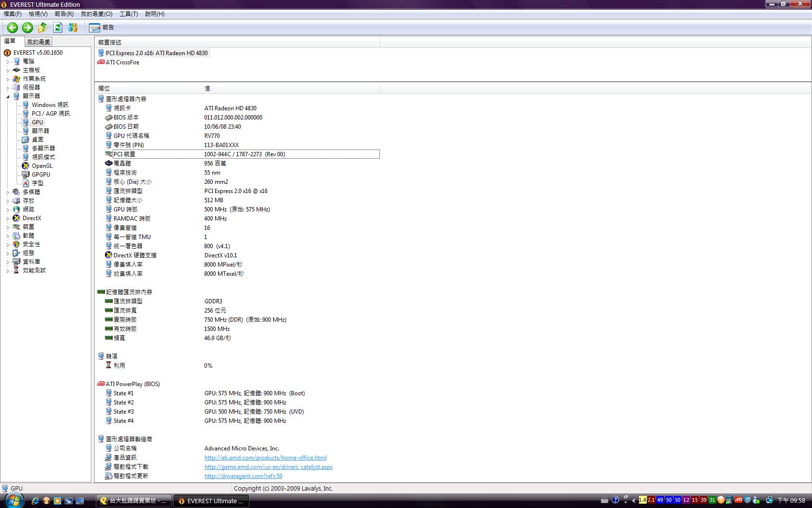
Task: Select the GPU tree item
Action: [x=37, y=122]
